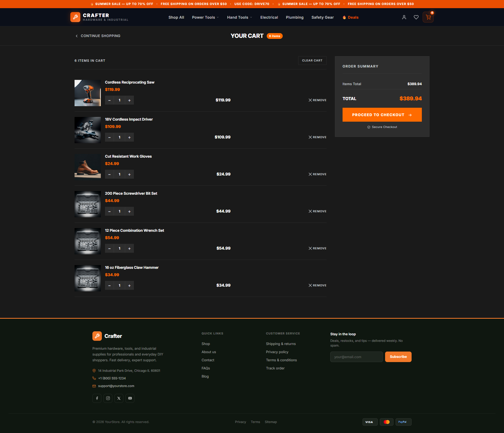Expand the Hand Tools dropdown menu
Screen dimensions: 504x433
(240, 17)
